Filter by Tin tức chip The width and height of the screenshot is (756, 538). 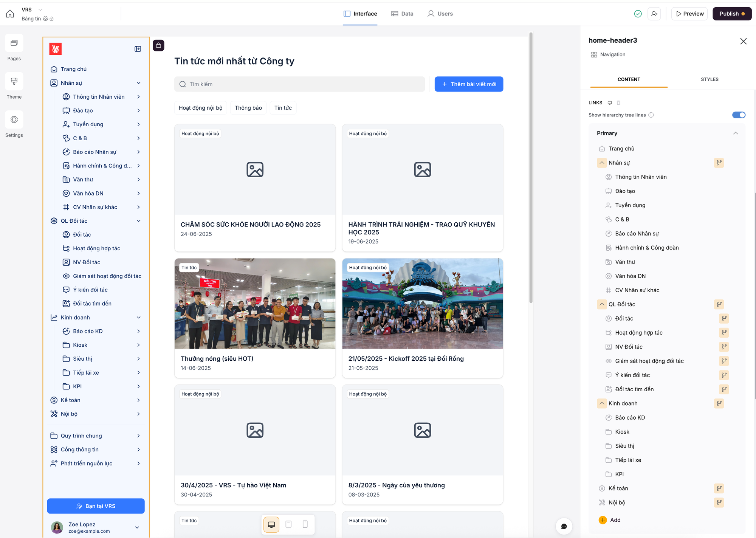pyautogui.click(x=283, y=108)
